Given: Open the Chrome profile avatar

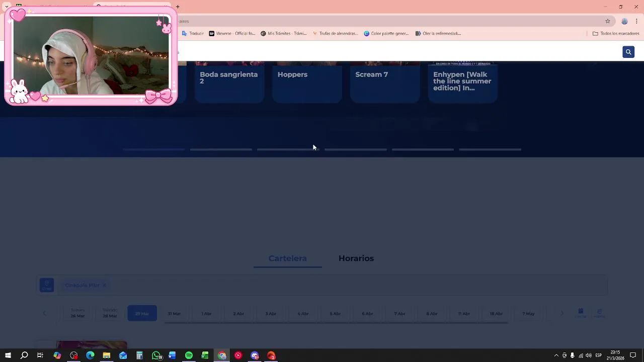Looking at the screenshot, I should (624, 21).
